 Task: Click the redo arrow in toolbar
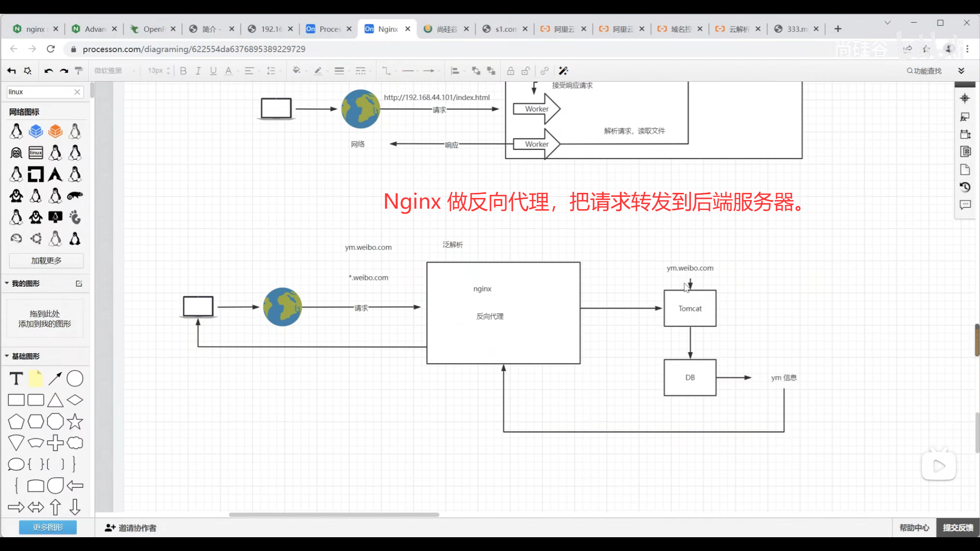coord(64,71)
